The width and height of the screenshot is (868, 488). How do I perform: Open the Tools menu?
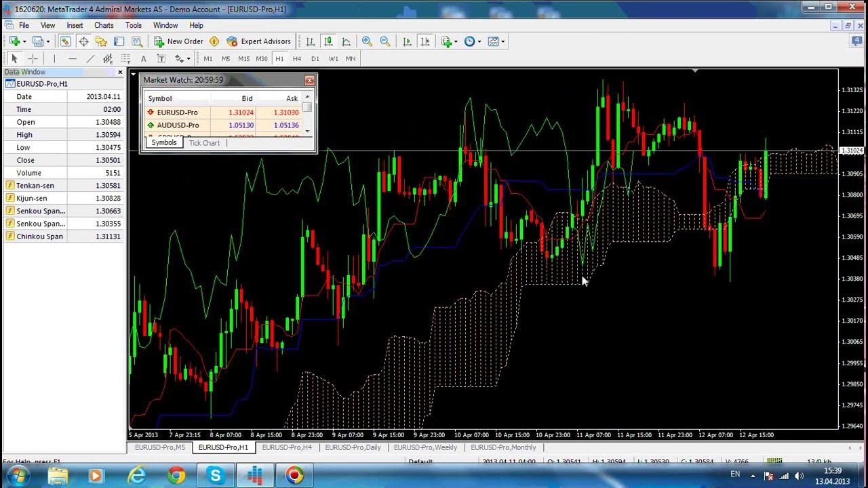[x=134, y=26]
